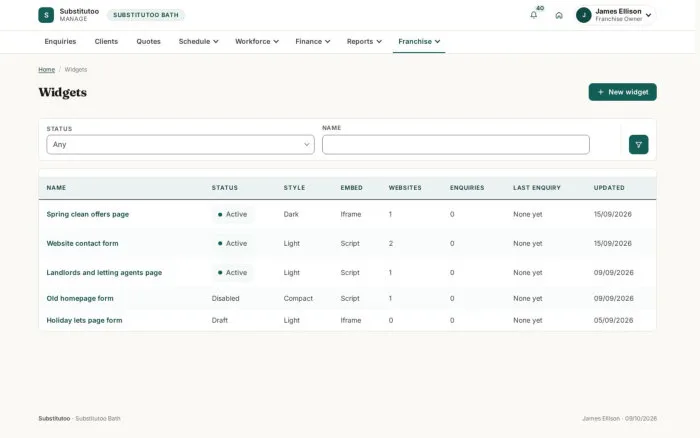Click Disabled status of Old homepage form
Viewport: 700px width, 438px height.
225,298
